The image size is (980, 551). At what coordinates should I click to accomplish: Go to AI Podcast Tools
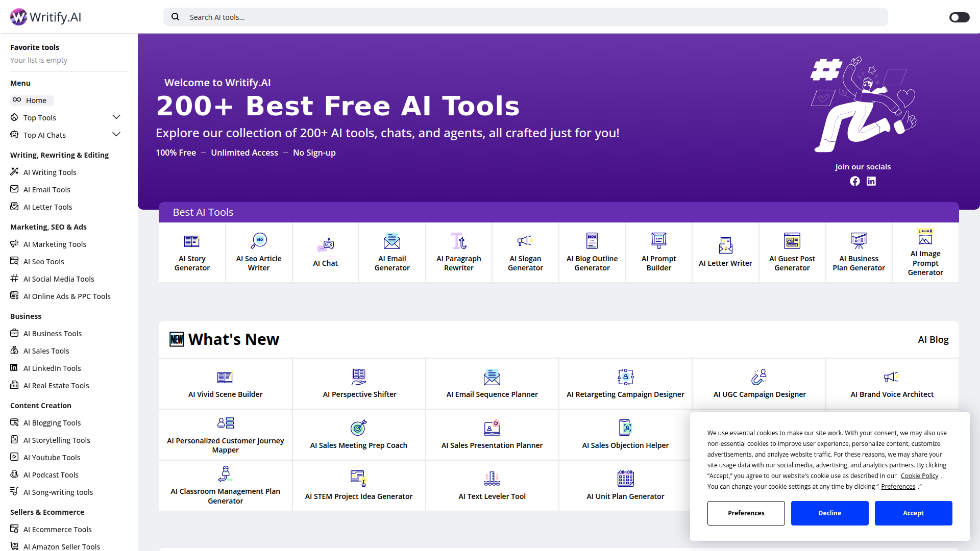(x=51, y=475)
